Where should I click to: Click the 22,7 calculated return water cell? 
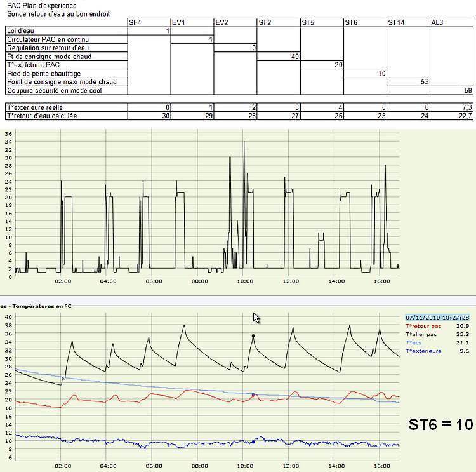pos(451,116)
